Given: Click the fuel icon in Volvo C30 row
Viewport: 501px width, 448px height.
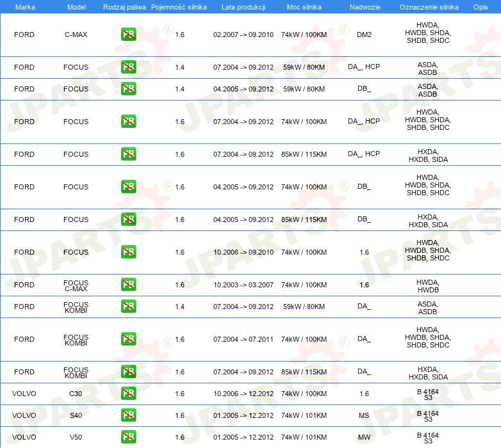Looking at the screenshot, I should point(128,393).
